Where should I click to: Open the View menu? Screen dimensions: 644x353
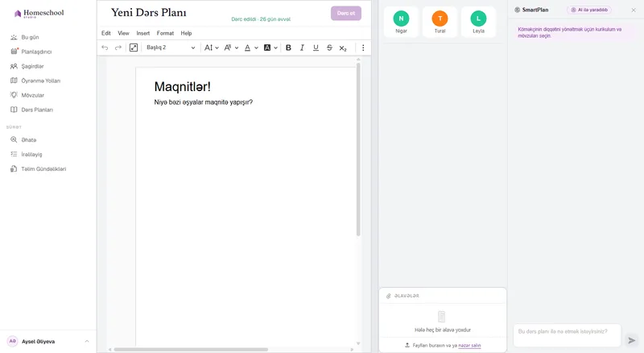click(x=123, y=33)
